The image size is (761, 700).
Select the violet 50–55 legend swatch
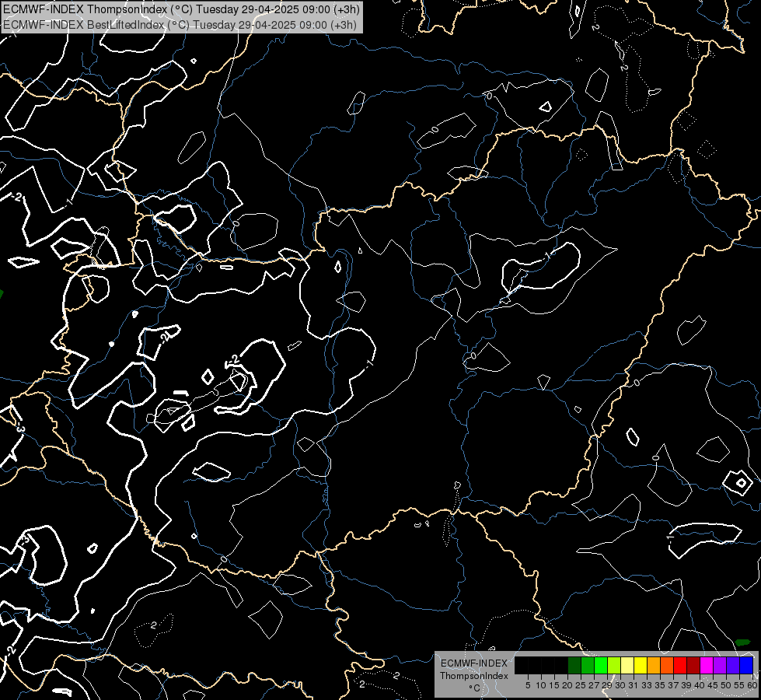tap(733, 665)
